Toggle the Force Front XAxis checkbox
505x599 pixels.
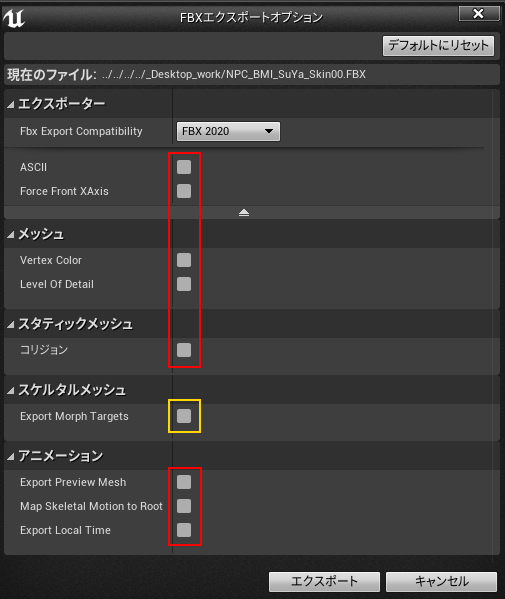coord(184,191)
